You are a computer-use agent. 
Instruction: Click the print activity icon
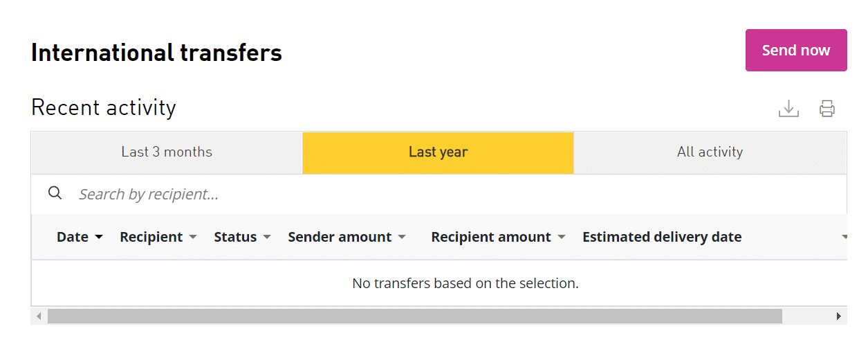coord(827,109)
